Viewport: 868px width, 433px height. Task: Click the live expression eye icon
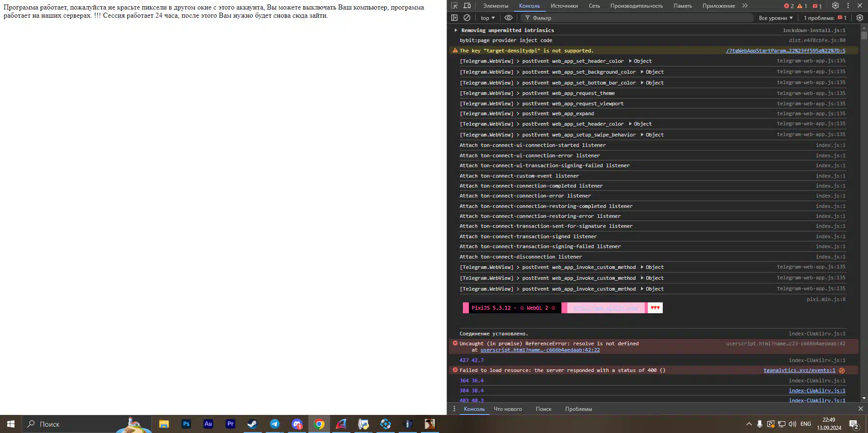click(x=509, y=18)
